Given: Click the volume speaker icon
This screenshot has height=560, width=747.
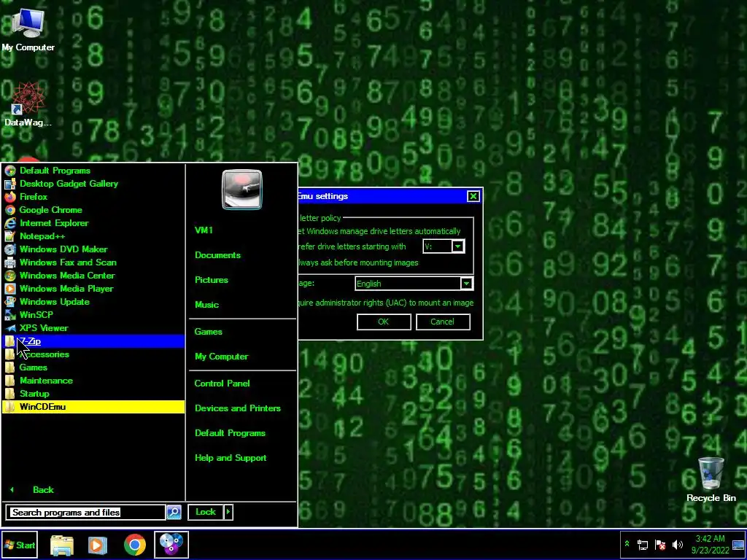Looking at the screenshot, I should tap(677, 545).
